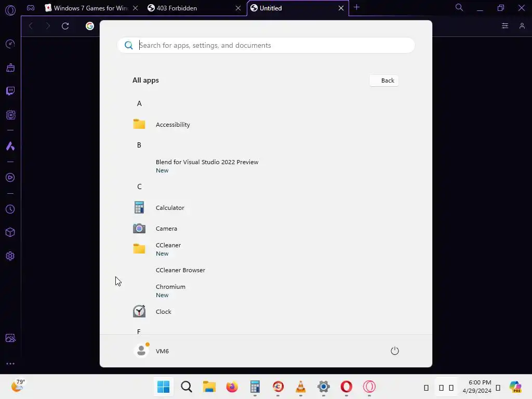The width and height of the screenshot is (532, 399).
Task: Open Calculator from taskbar
Action: [255, 387]
